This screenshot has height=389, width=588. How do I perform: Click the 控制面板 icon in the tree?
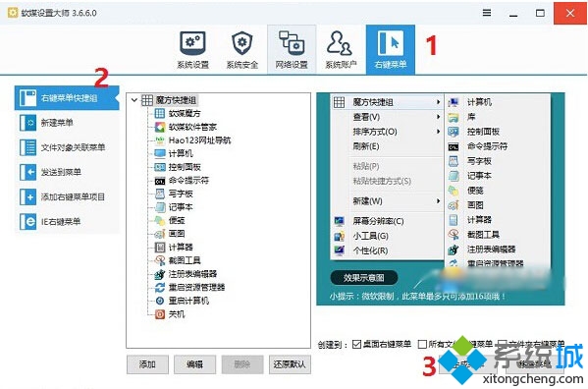point(160,167)
